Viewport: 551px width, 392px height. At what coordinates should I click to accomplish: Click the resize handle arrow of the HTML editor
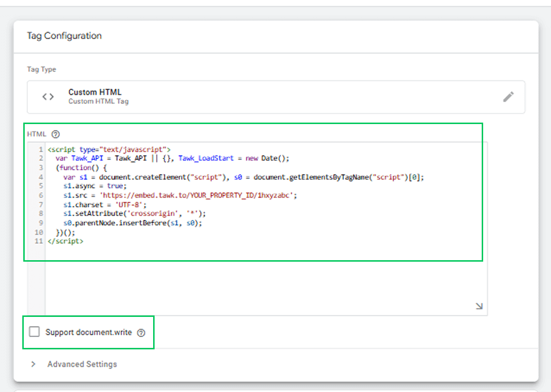coord(479,306)
